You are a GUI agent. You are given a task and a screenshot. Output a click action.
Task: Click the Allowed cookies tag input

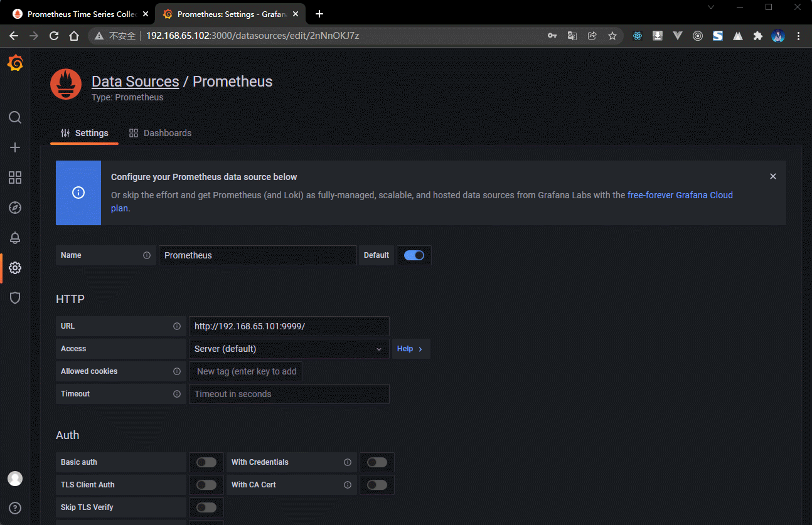[246, 371]
